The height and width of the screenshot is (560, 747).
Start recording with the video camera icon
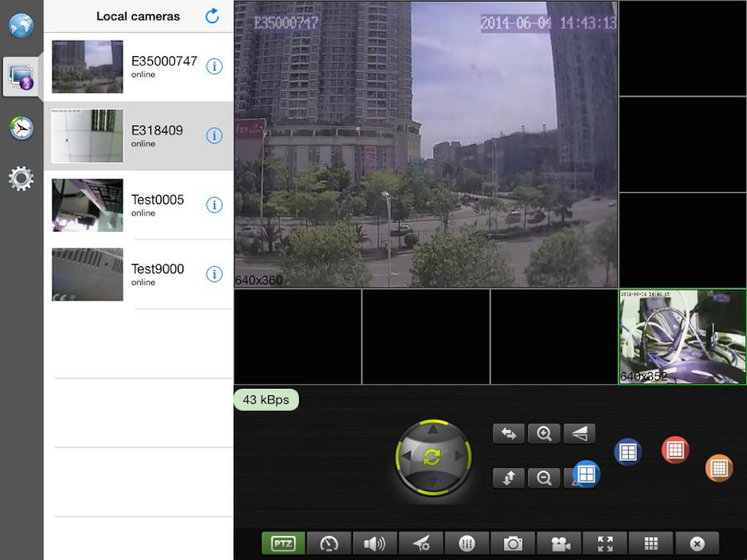click(560, 543)
